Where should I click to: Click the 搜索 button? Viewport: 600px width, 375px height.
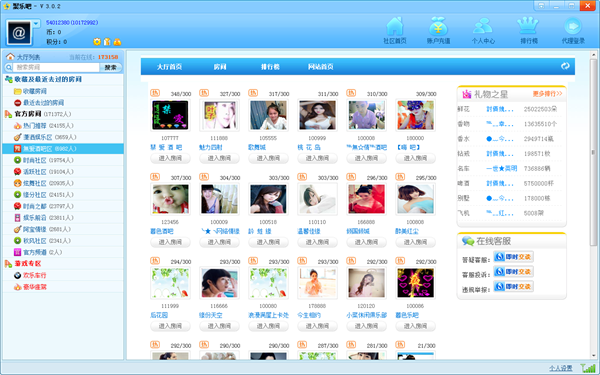click(x=111, y=67)
